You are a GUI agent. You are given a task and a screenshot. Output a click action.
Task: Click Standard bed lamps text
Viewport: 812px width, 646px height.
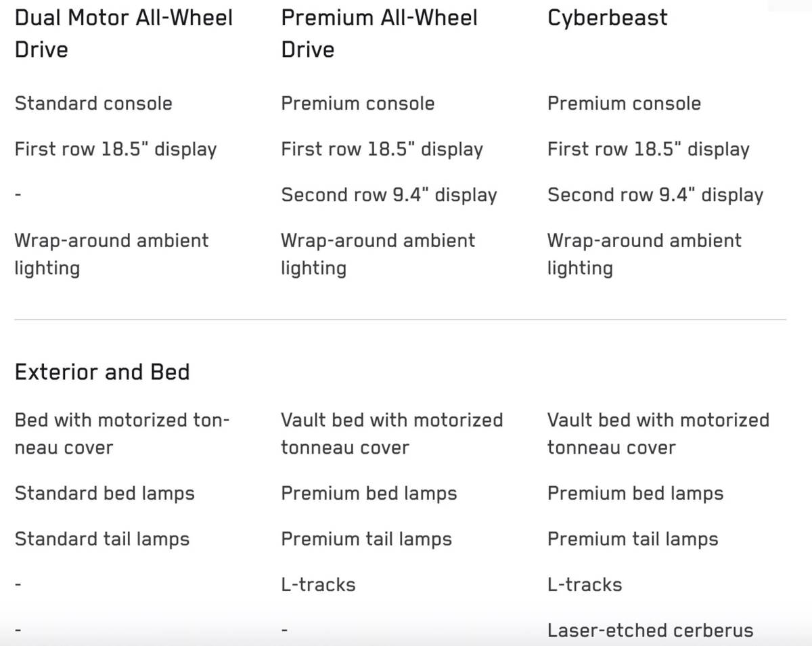(105, 493)
